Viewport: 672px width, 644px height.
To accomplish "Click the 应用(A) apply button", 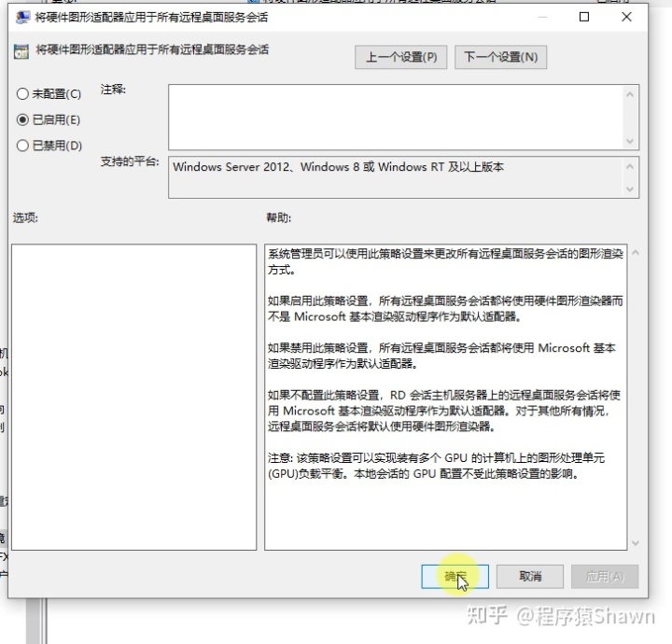I will [605, 576].
